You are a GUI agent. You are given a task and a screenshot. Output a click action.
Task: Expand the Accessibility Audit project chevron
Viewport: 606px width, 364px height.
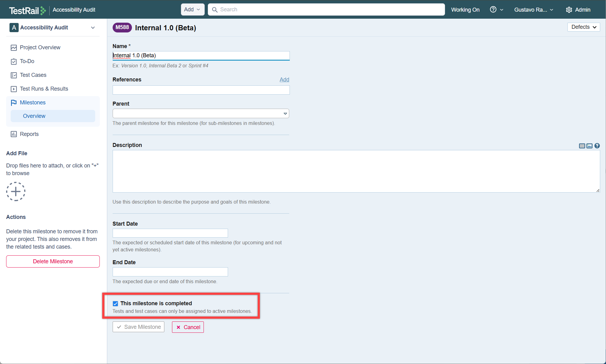tap(93, 28)
